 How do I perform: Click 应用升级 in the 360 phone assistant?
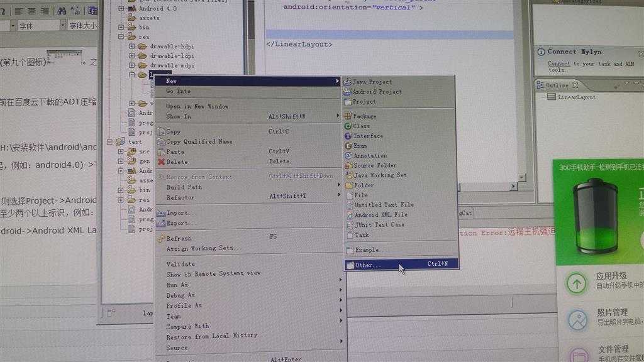(611, 276)
